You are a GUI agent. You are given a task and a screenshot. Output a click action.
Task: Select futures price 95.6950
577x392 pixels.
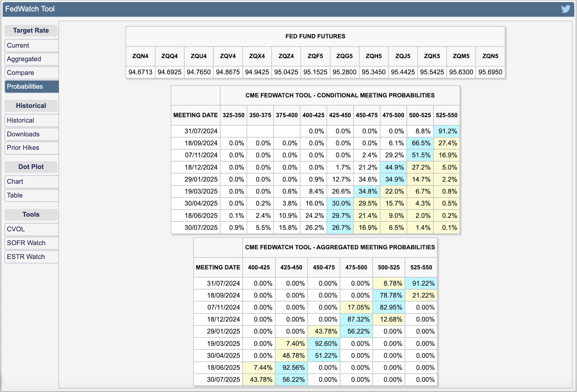490,72
